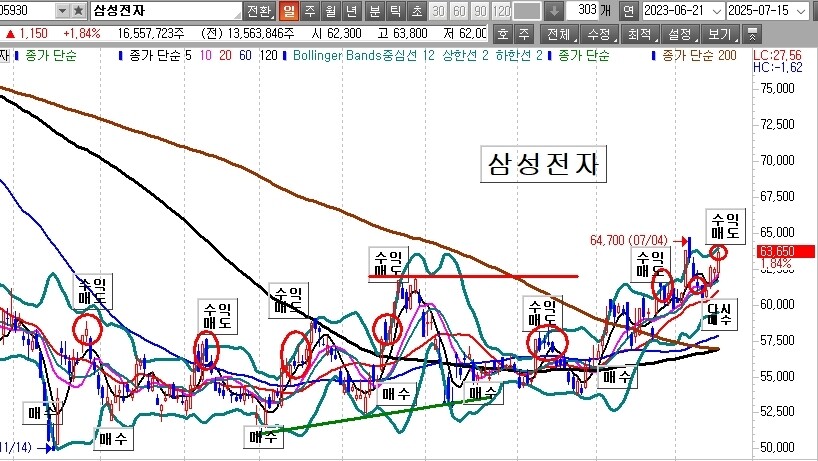The height and width of the screenshot is (461, 818).
Task: Click the 50,000 price axis label
Action: (777, 447)
